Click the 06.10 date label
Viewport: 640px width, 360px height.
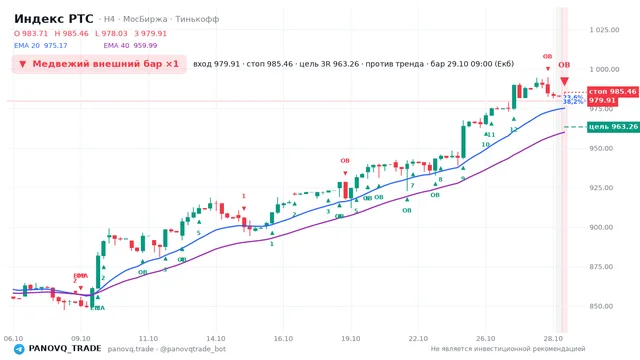point(13,339)
